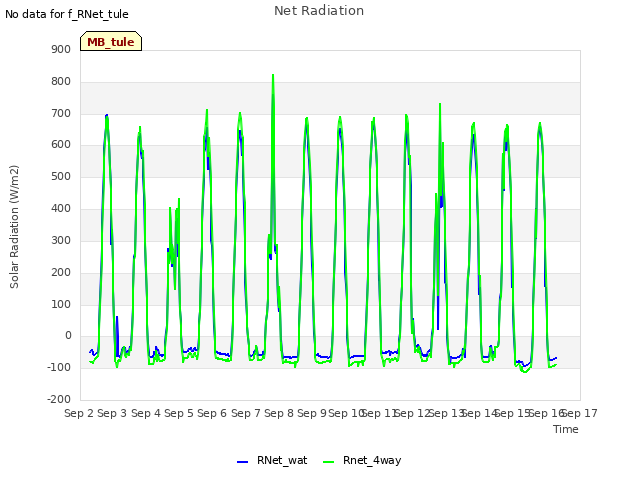This screenshot has width=640, height=480.
Task: Click the Sep 6 x-axis tick label
Action: [212, 413]
